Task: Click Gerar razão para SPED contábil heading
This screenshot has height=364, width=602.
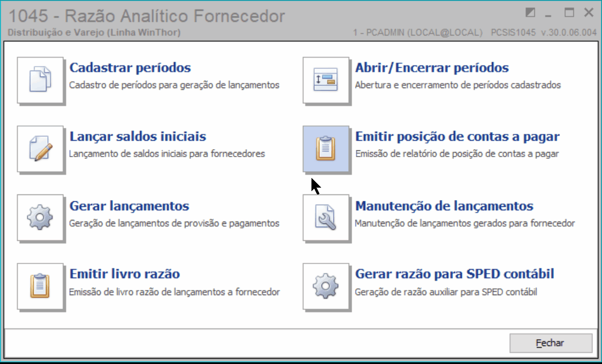Action: pos(454,274)
